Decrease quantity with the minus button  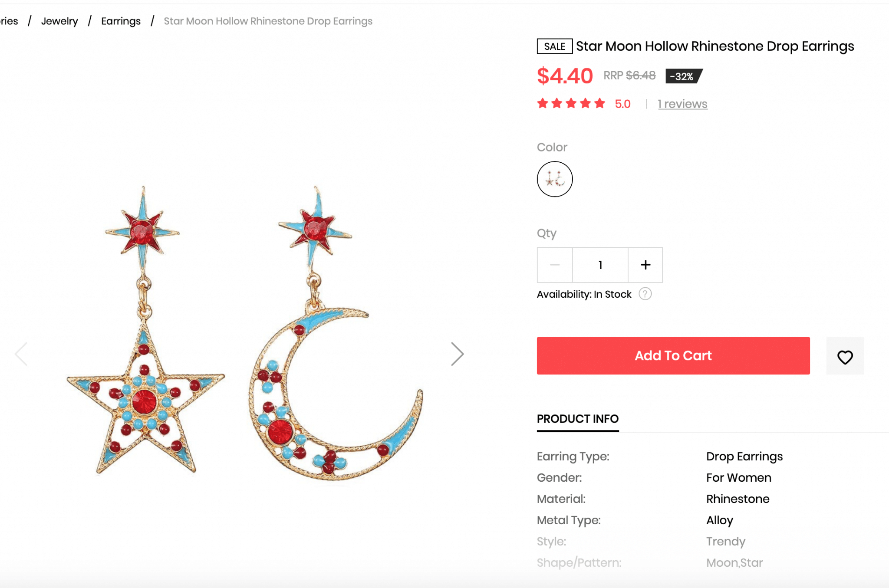(554, 265)
